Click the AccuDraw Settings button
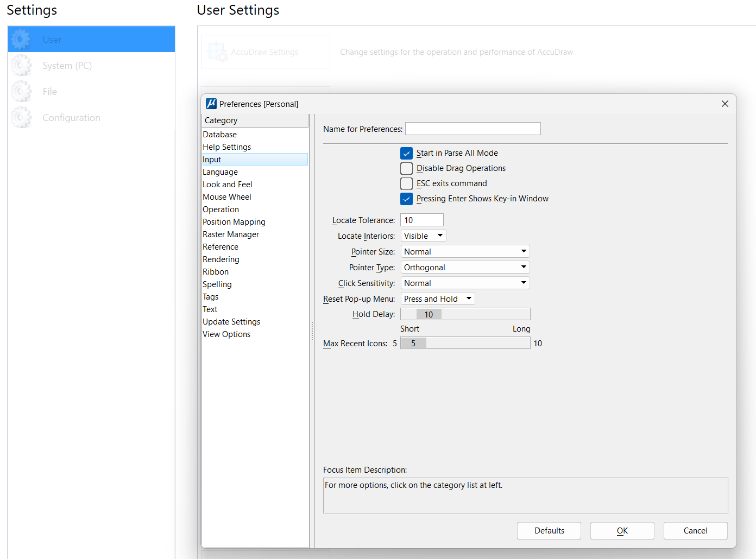 pyautogui.click(x=266, y=52)
